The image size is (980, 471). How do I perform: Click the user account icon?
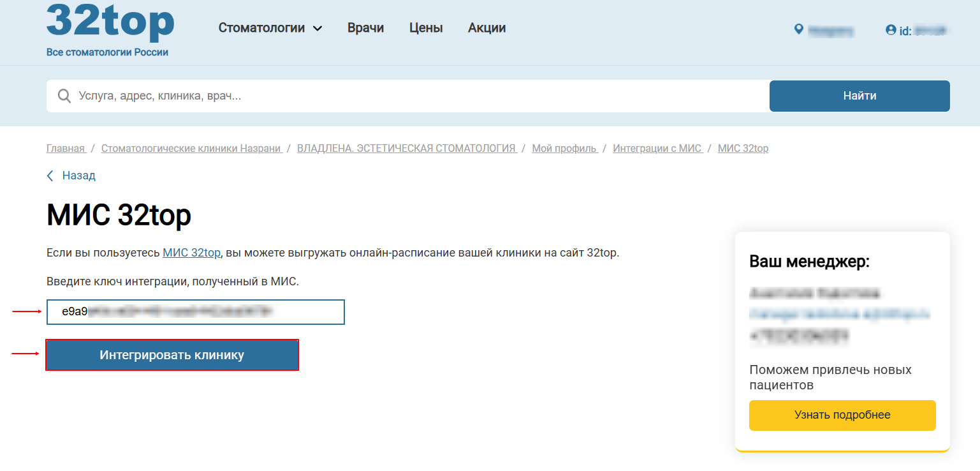(x=891, y=29)
